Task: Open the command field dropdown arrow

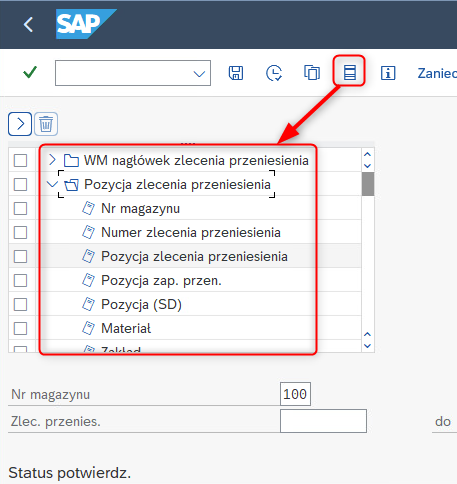Action: click(199, 73)
